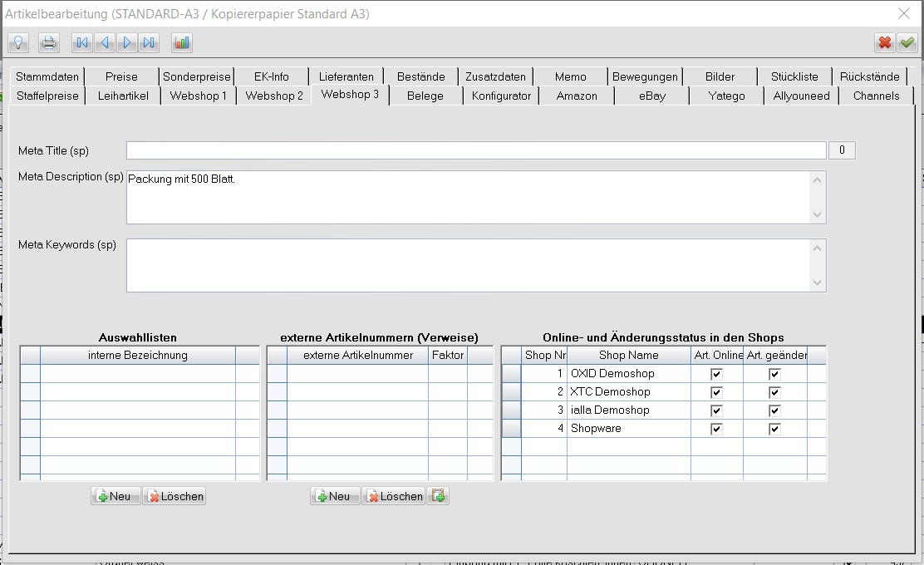The height and width of the screenshot is (565, 924).
Task: Click the green add icon beside external Löschen
Action: point(438,496)
